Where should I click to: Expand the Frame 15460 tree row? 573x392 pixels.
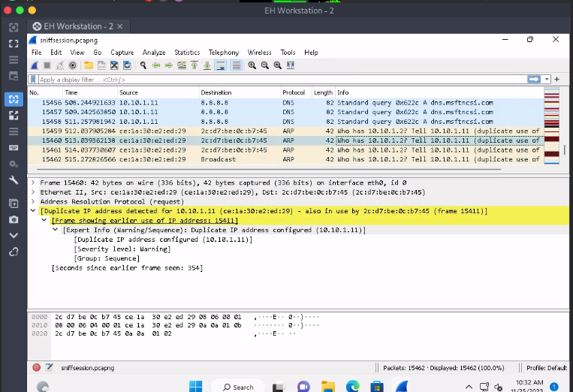33,182
